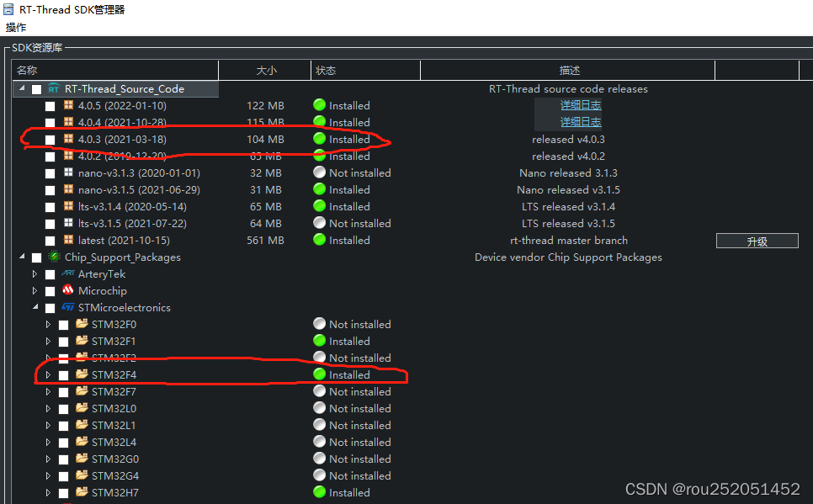
Task: Sort by the 状态 column header
Action: point(365,70)
